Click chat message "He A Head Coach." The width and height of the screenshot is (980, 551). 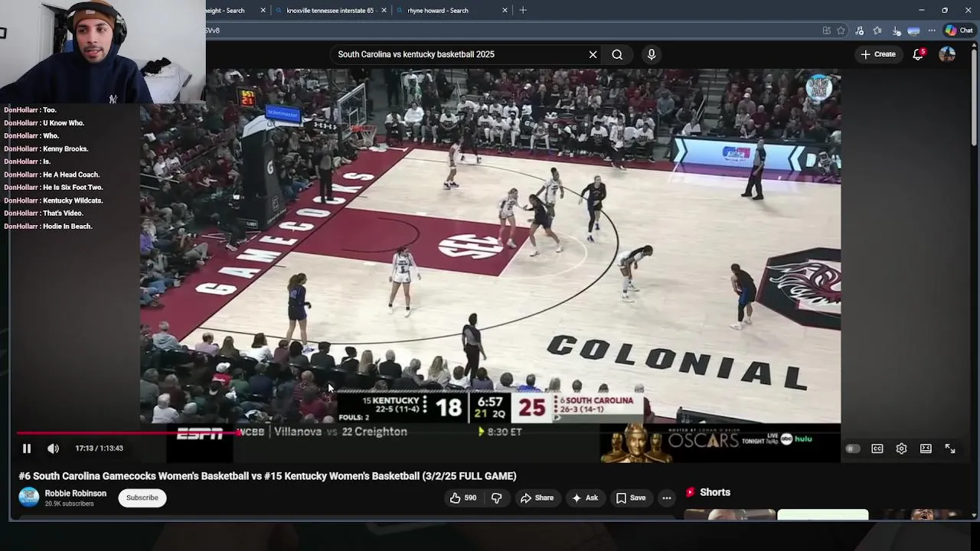[71, 174]
